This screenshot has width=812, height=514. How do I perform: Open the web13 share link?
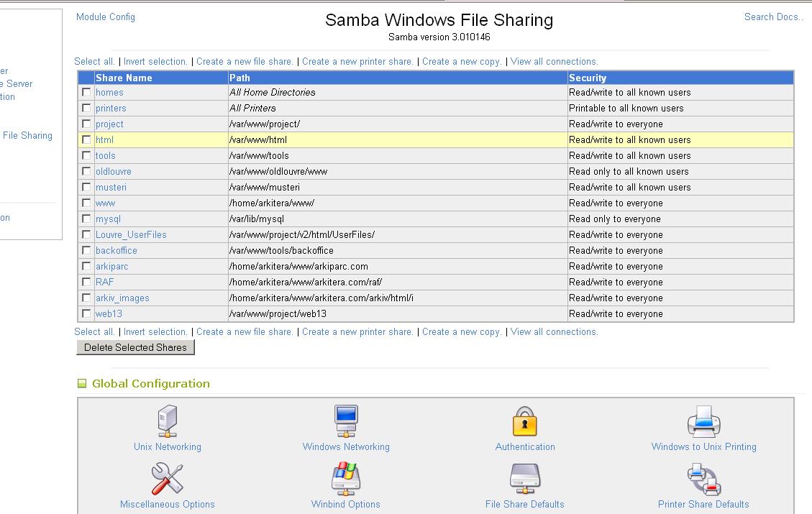(x=109, y=313)
